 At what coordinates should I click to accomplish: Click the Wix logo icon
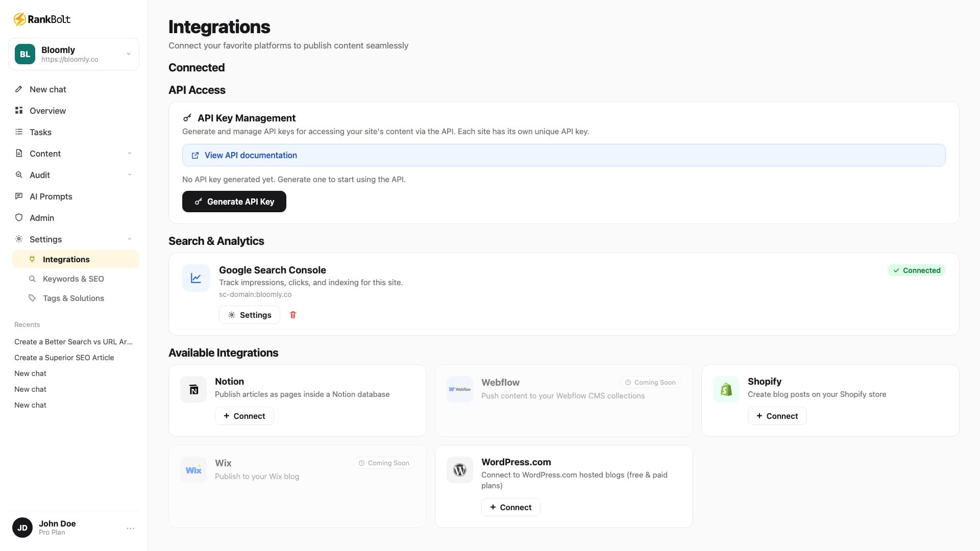coord(193,470)
